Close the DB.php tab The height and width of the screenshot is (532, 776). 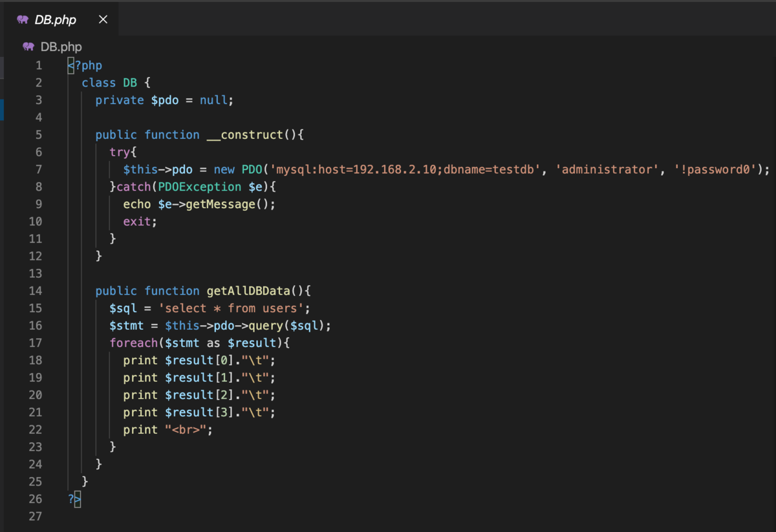click(103, 19)
